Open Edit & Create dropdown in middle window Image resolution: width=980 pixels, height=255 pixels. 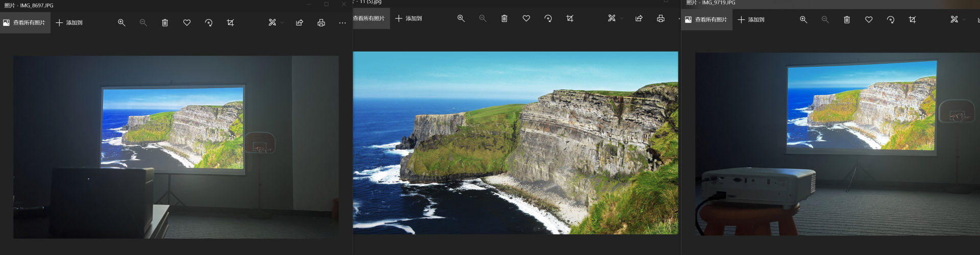pyautogui.click(x=615, y=18)
